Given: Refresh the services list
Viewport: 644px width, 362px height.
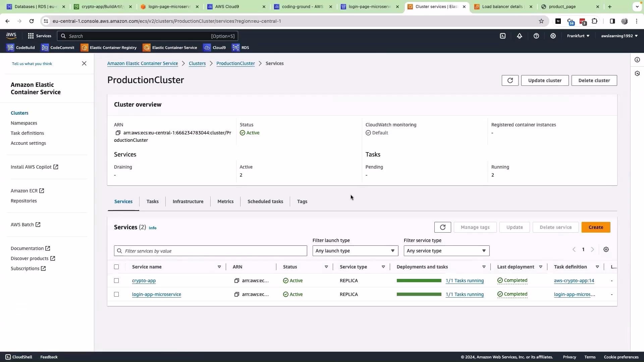Looking at the screenshot, I should pos(442,227).
